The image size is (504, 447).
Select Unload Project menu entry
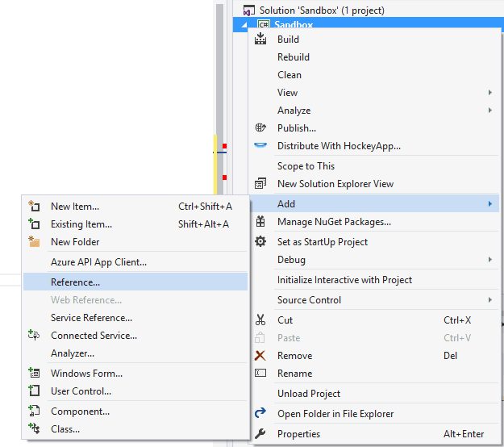pos(309,394)
